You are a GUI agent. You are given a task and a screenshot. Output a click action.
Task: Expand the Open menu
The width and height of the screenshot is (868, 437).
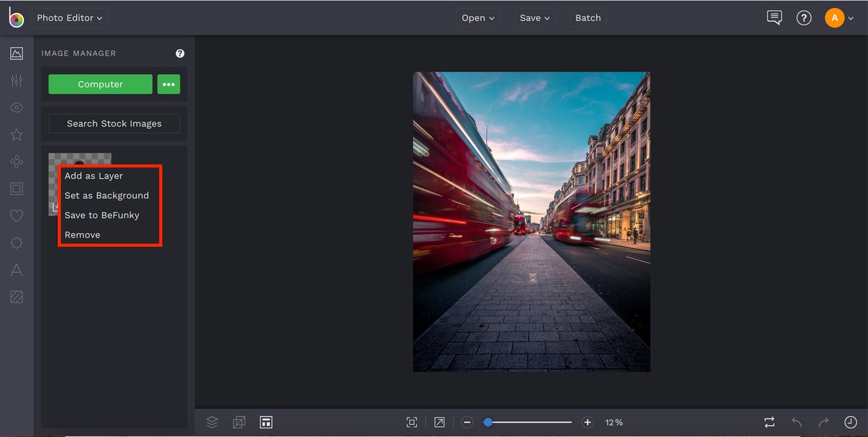click(477, 17)
